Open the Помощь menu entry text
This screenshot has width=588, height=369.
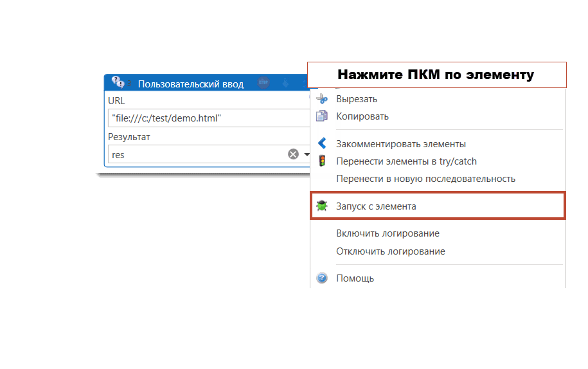tap(355, 278)
